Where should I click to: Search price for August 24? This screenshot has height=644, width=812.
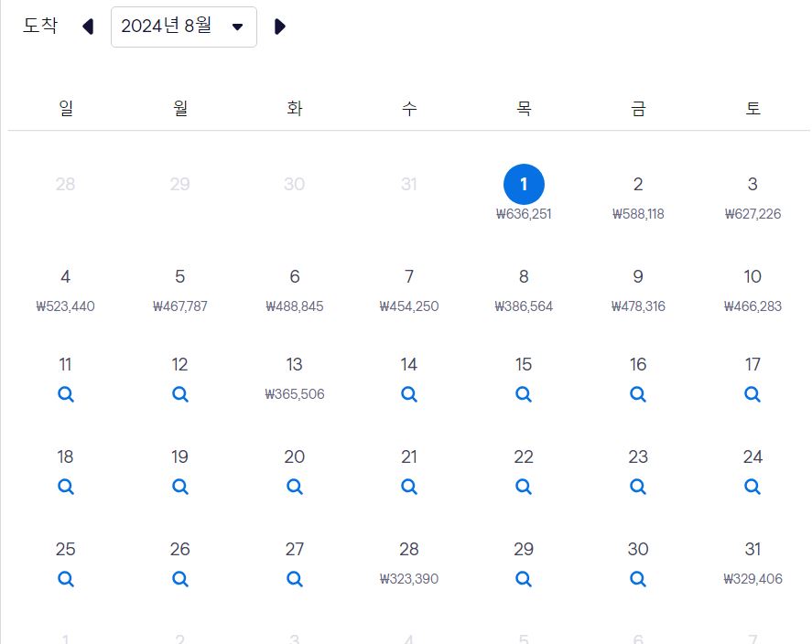click(x=752, y=487)
